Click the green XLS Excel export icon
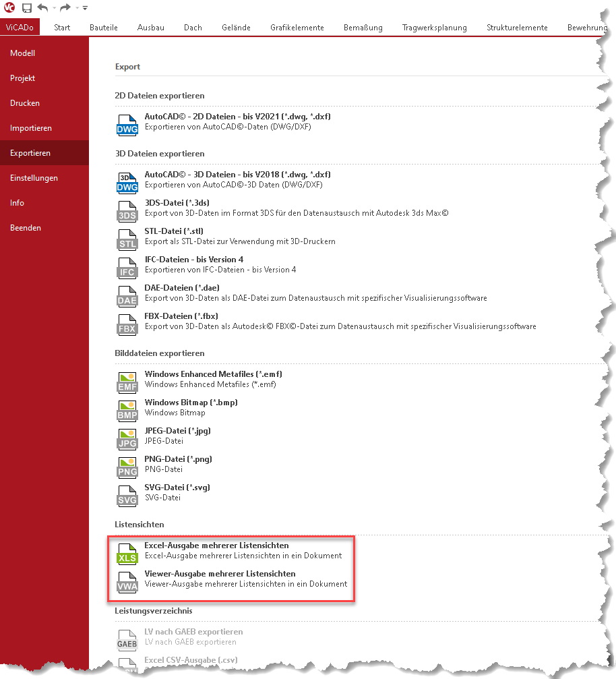Screen dimensions: 616x679 click(x=127, y=554)
